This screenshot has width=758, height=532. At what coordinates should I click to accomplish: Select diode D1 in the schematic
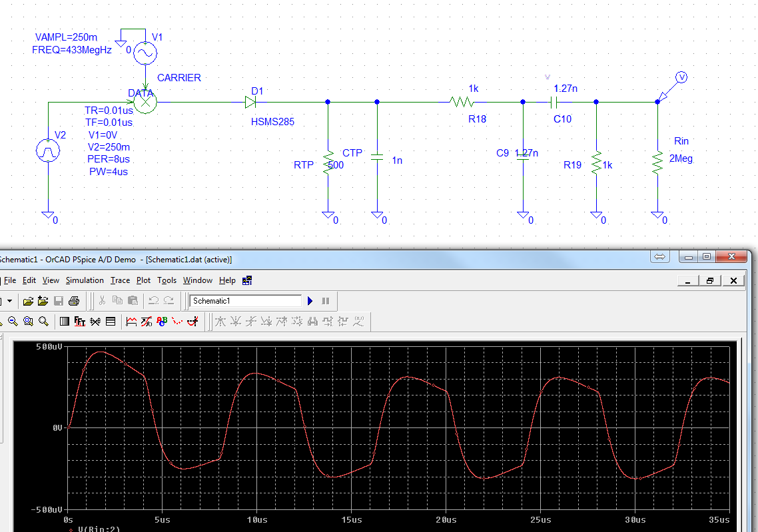[x=250, y=102]
